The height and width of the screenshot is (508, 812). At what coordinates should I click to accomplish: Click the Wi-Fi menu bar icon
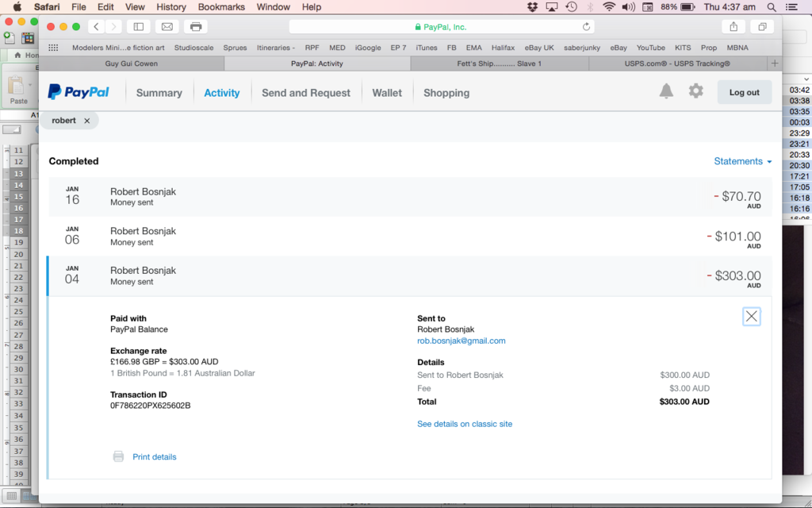pyautogui.click(x=610, y=7)
